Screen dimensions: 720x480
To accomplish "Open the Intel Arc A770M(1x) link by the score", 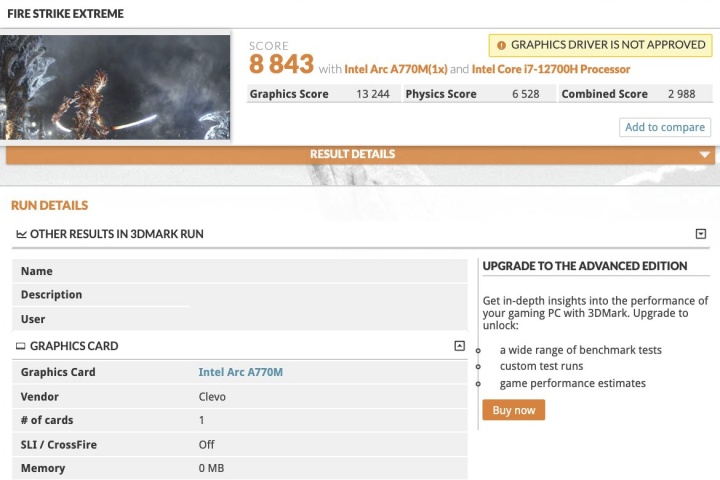I will pyautogui.click(x=395, y=69).
